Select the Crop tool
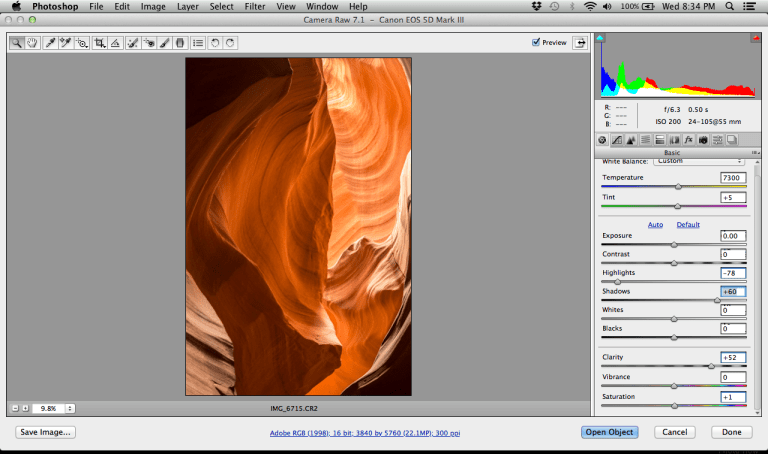This screenshot has height=454, width=768. click(100, 43)
